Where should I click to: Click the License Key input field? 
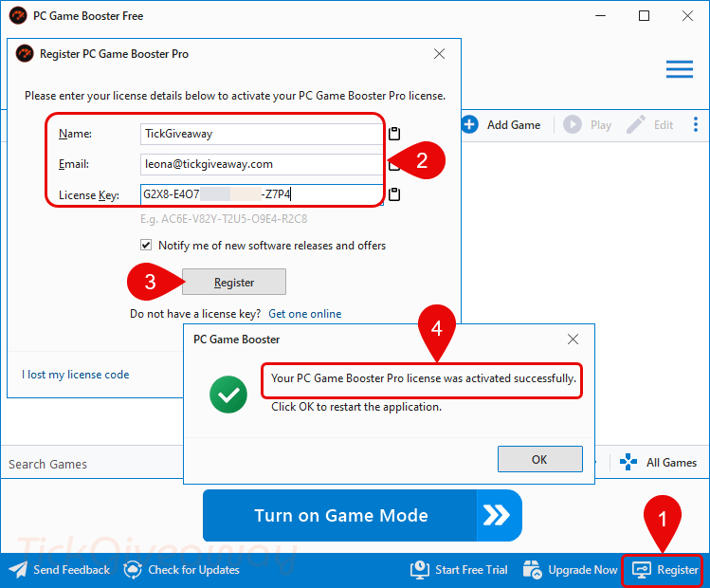click(x=262, y=194)
